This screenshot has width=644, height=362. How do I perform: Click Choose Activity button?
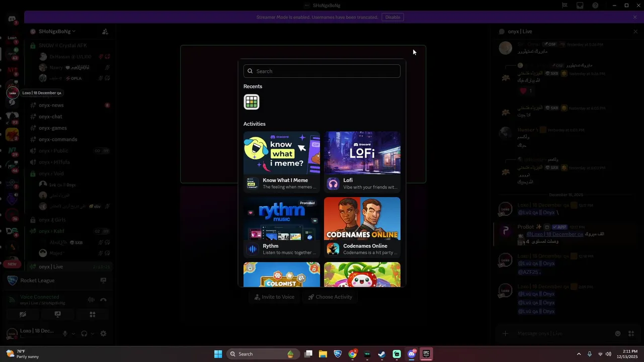(x=330, y=297)
